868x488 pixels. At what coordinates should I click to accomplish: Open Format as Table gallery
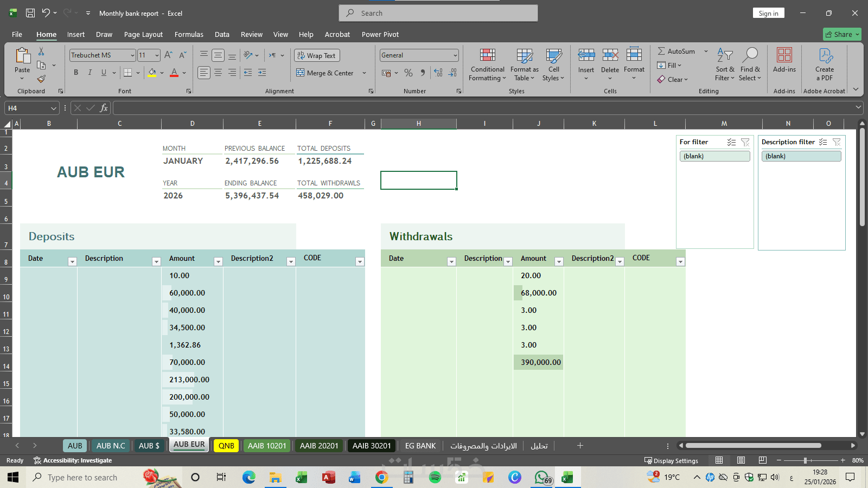525,65
